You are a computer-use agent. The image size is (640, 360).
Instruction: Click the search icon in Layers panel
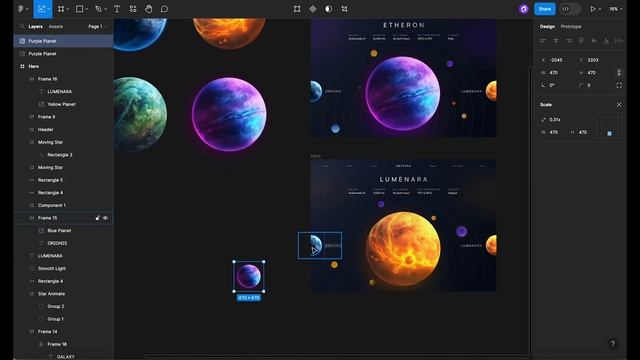[22, 27]
